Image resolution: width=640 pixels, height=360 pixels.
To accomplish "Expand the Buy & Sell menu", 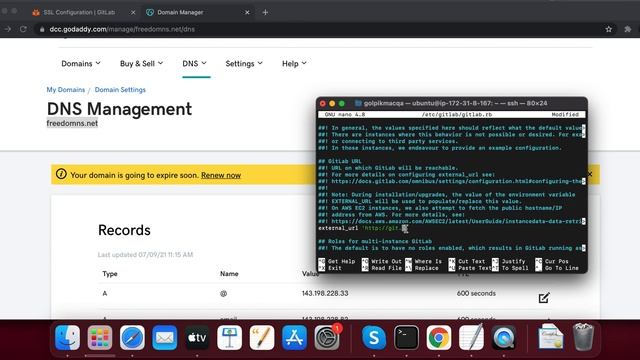I will coord(141,64).
